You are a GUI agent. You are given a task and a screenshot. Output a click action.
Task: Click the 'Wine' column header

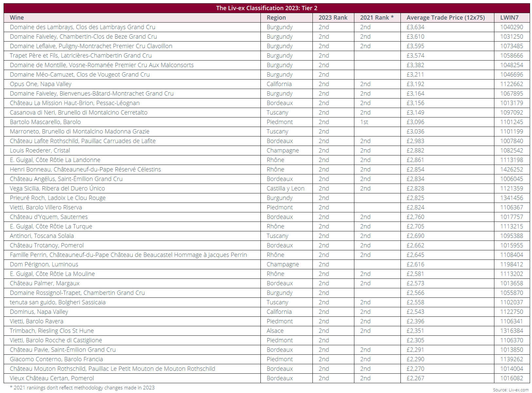coord(17,18)
